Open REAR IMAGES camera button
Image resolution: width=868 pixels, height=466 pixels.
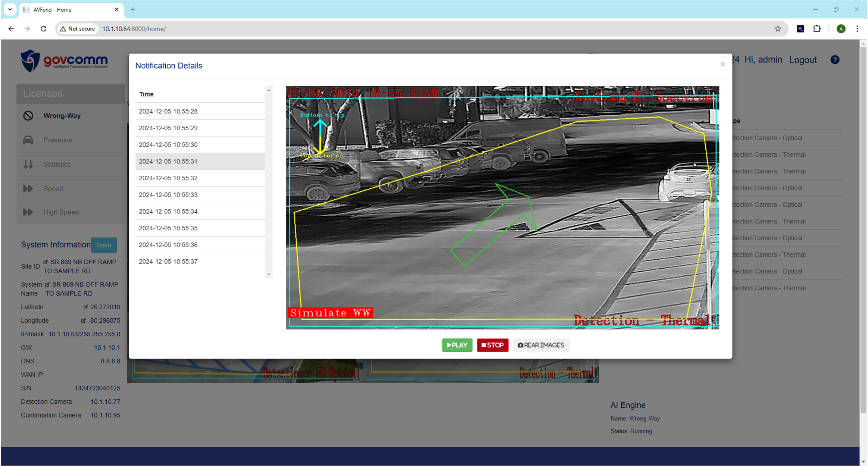coord(541,345)
